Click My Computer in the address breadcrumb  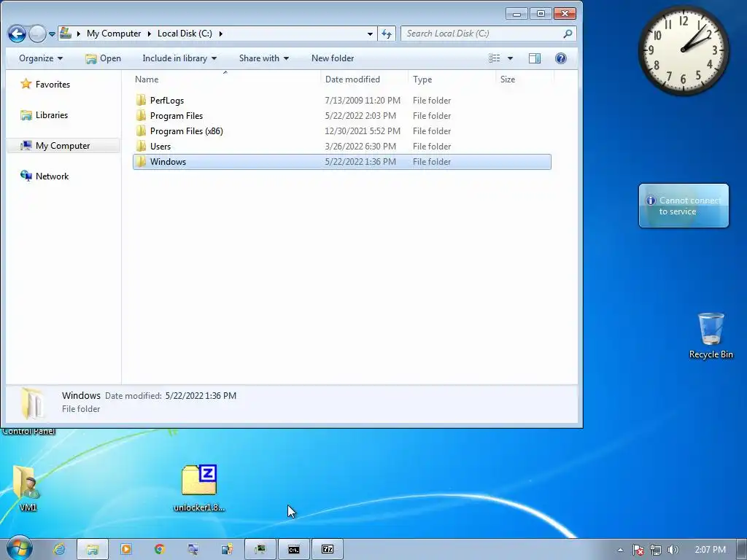point(114,34)
